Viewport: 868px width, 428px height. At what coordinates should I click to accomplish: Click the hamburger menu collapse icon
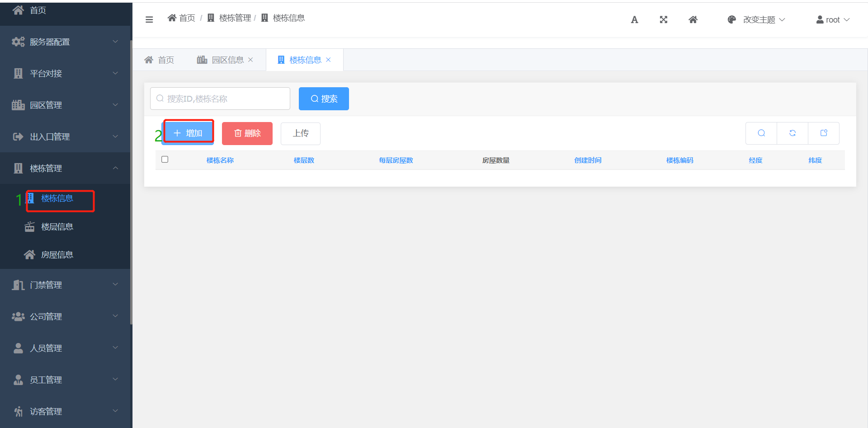149,19
